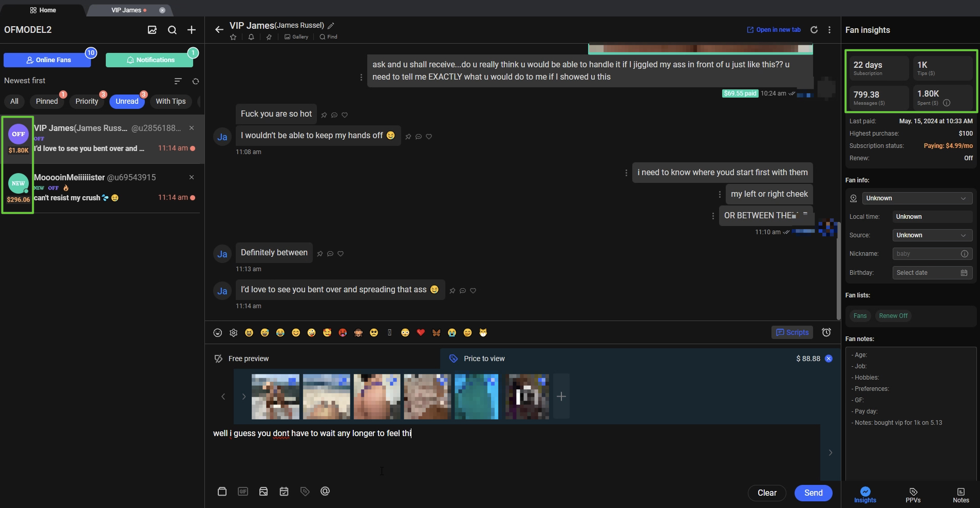Viewport: 980px width, 508px height.
Task: Open the vault media picker
Action: tap(222, 491)
